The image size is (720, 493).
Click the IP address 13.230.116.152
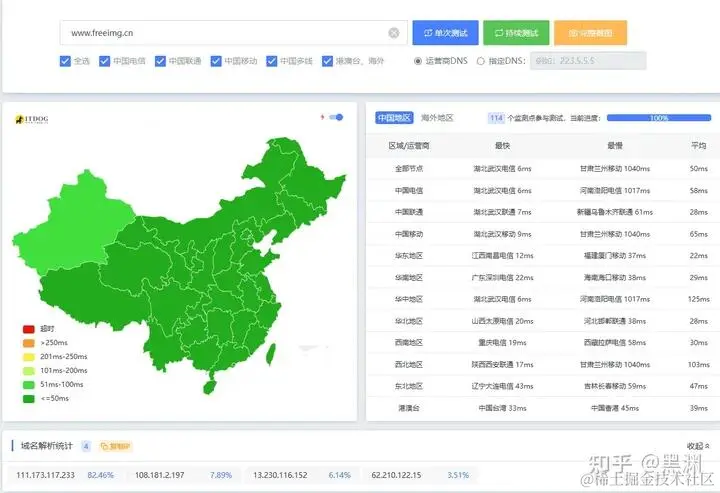280,475
